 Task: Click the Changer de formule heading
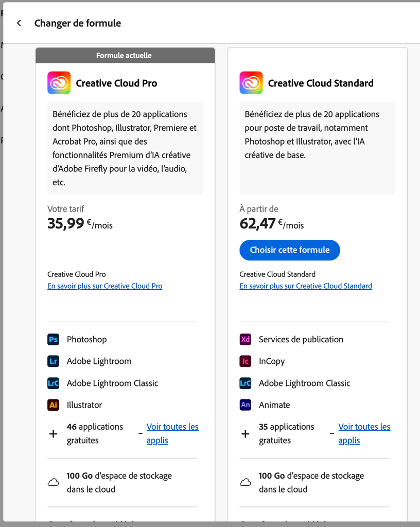tap(78, 23)
